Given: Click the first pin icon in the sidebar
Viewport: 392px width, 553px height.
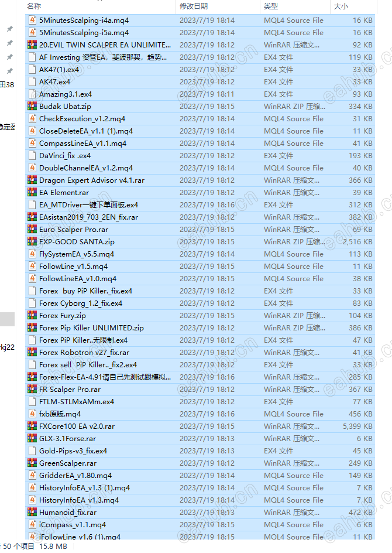Looking at the screenshot, I should pyautogui.click(x=10, y=29).
